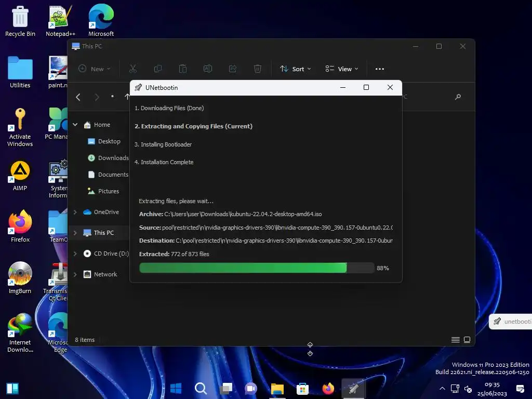Select Downloads in the navigation pane
Viewport: 532px width, 399px height.
coord(108,158)
